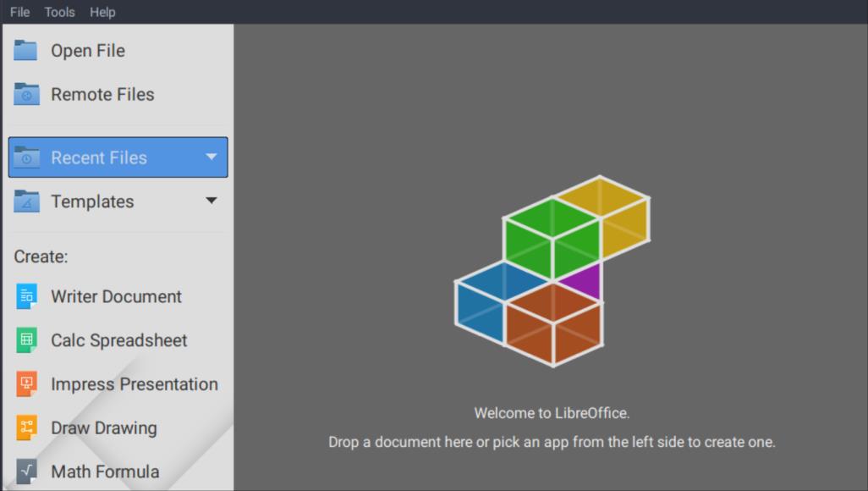The image size is (868, 491).
Task: Click the Math Formula square root icon
Action: click(26, 472)
